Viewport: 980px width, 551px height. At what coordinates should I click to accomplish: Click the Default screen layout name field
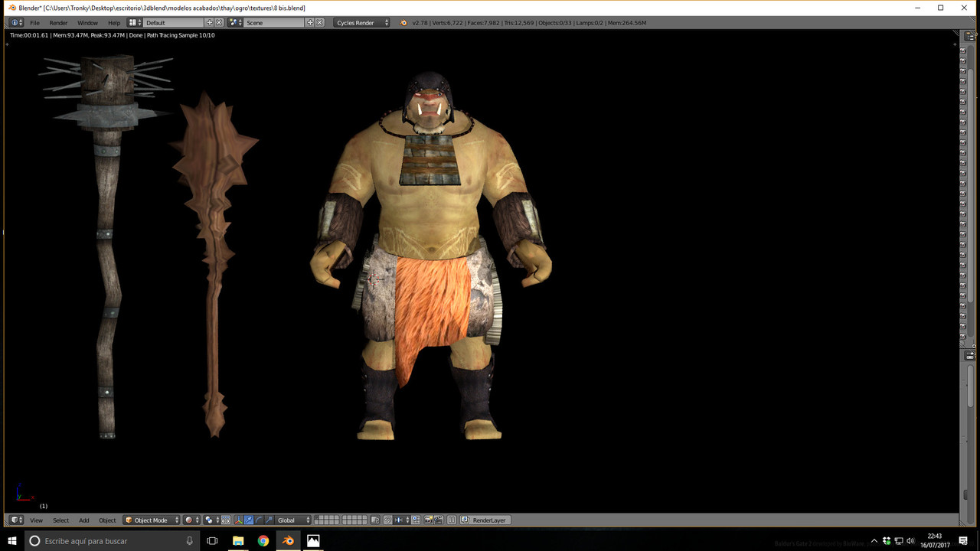pyautogui.click(x=175, y=23)
